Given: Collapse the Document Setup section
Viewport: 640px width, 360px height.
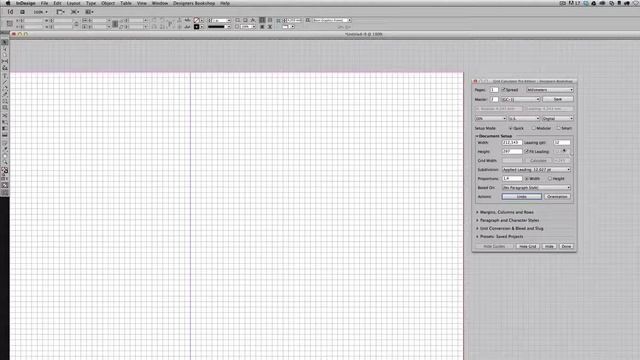Looking at the screenshot, I should click(477, 136).
